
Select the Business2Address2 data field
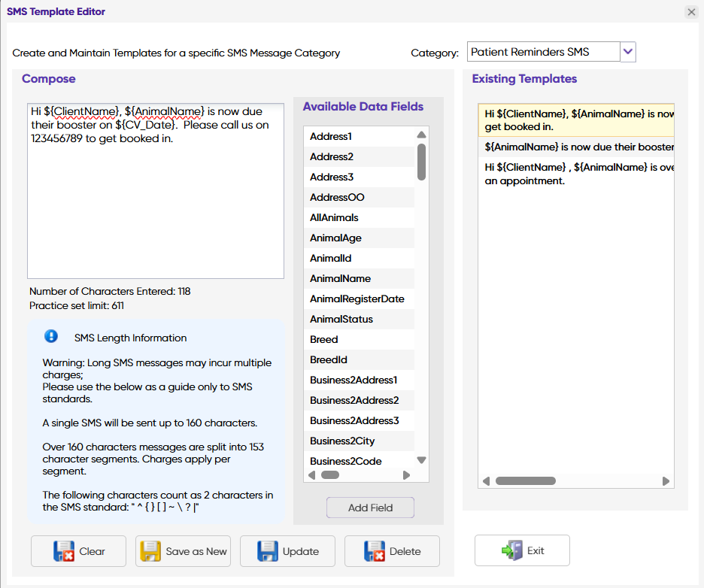coord(360,400)
